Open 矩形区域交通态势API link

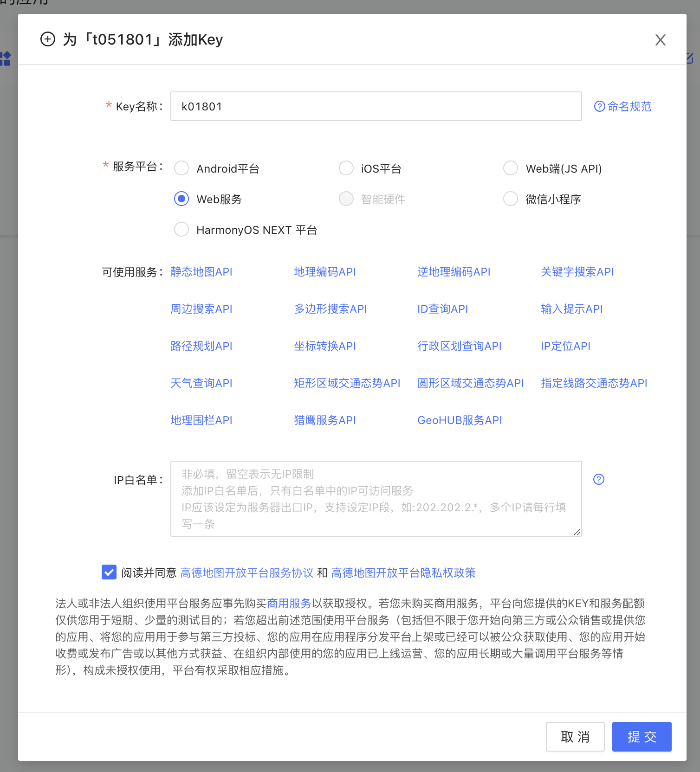click(347, 383)
